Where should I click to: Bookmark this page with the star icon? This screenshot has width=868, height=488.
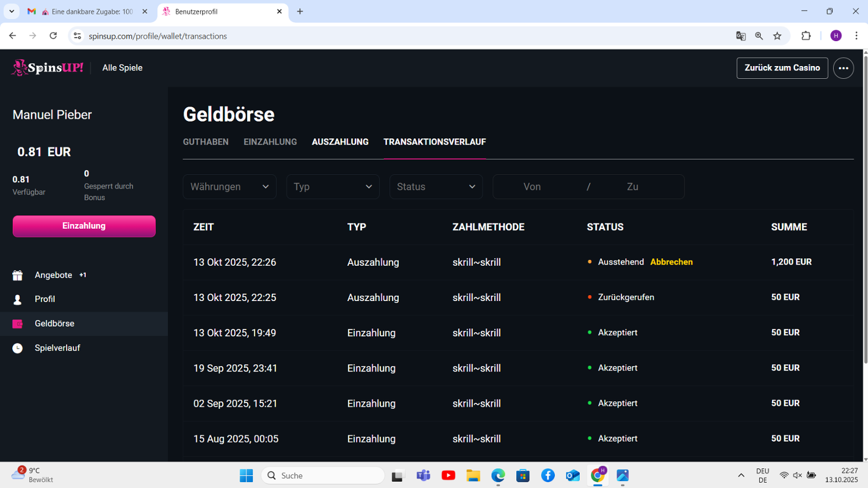[x=777, y=36]
